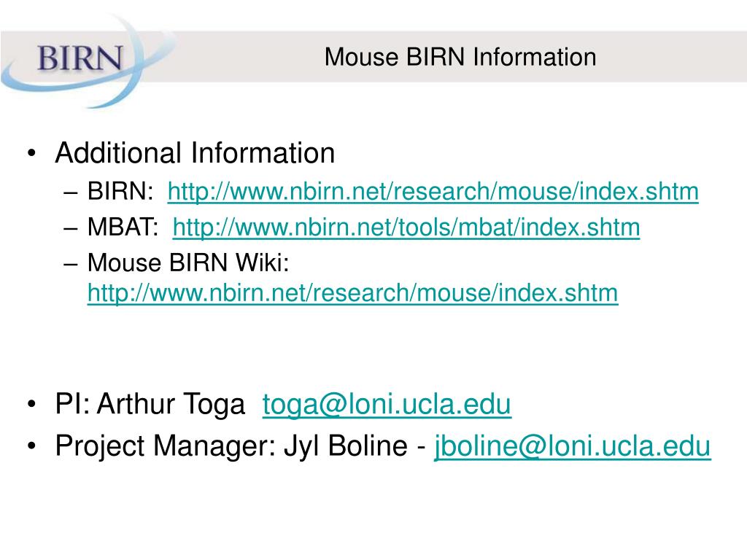
Task: Click the bullet beside Project Manager
Action: click(31, 446)
